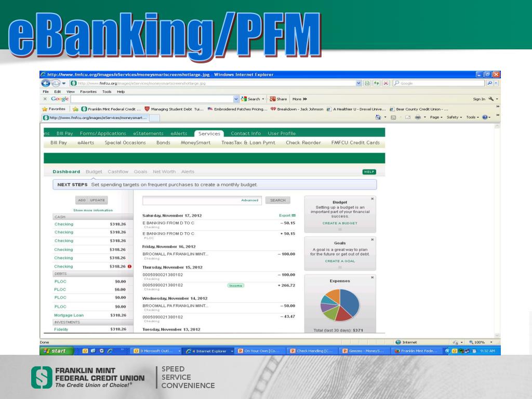The width and height of the screenshot is (532, 399).
Task: Open Google toolbar wrench settings icon
Action: [491, 99]
